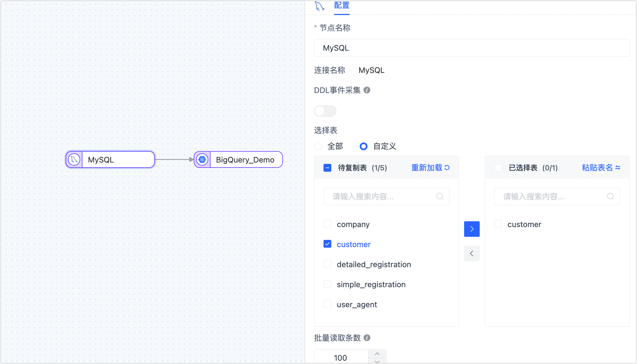
Task: Click the MySQL dolphin icon tab
Action: click(x=320, y=6)
